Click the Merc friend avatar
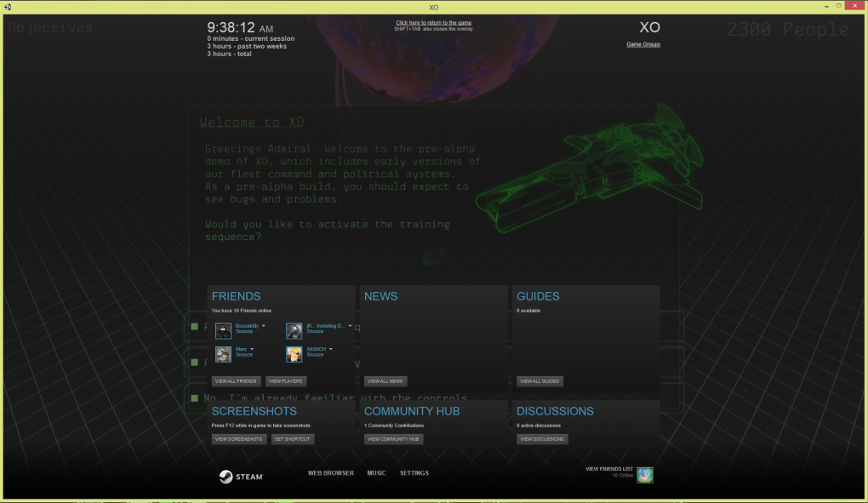 coord(223,354)
